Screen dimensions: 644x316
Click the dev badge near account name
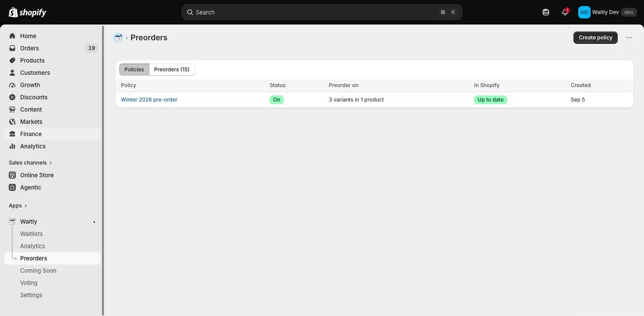point(629,12)
